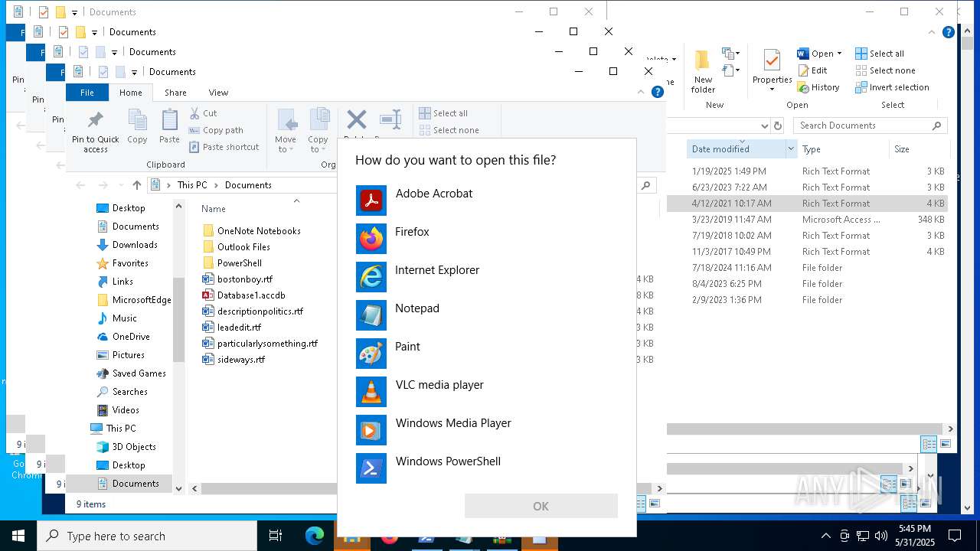The width and height of the screenshot is (980, 551).
Task: Open quick access toolbar dropdown in front window
Action: click(134, 72)
